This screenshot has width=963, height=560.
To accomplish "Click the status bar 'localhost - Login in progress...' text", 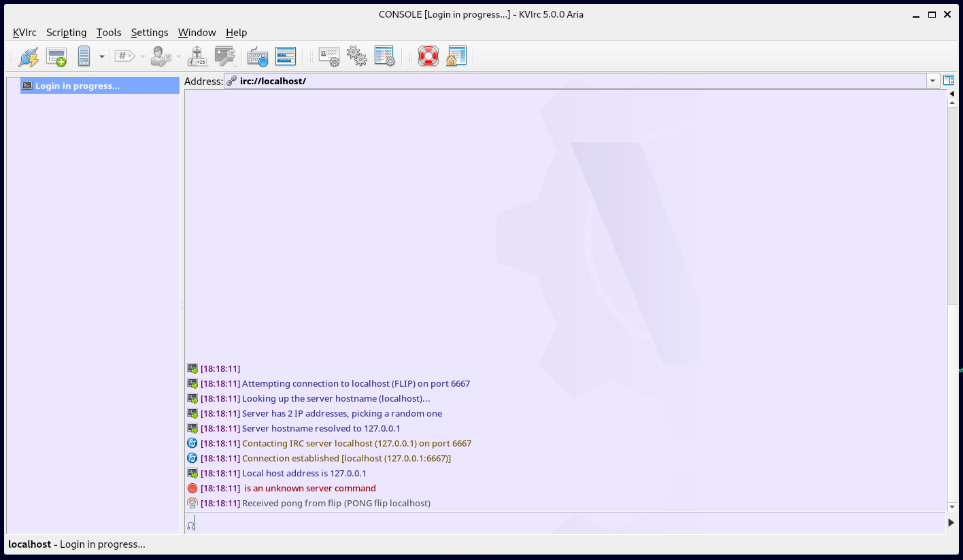I will [x=77, y=544].
